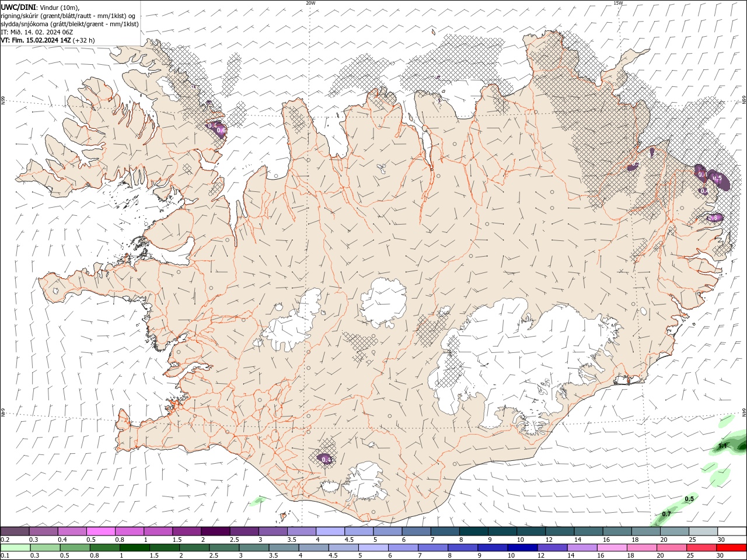Pick the light gray snow swatch between 25 and 30
747x560 pixels.
pos(703,531)
